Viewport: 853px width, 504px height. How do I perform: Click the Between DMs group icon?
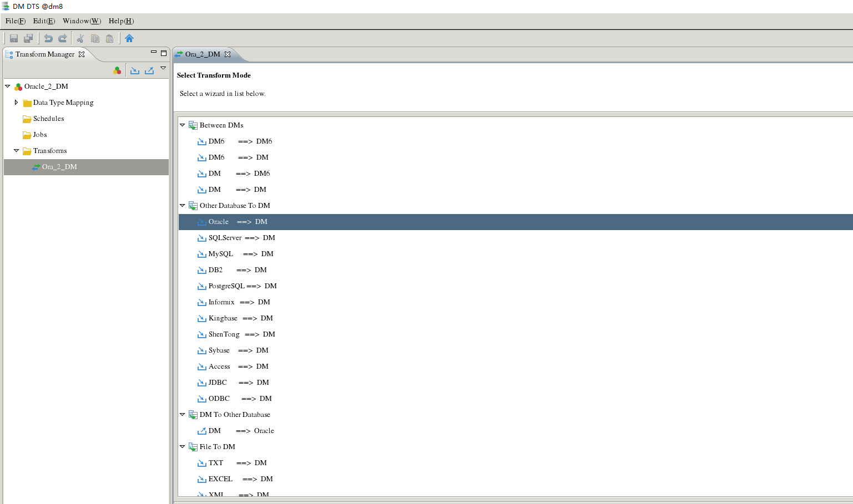[x=193, y=125]
